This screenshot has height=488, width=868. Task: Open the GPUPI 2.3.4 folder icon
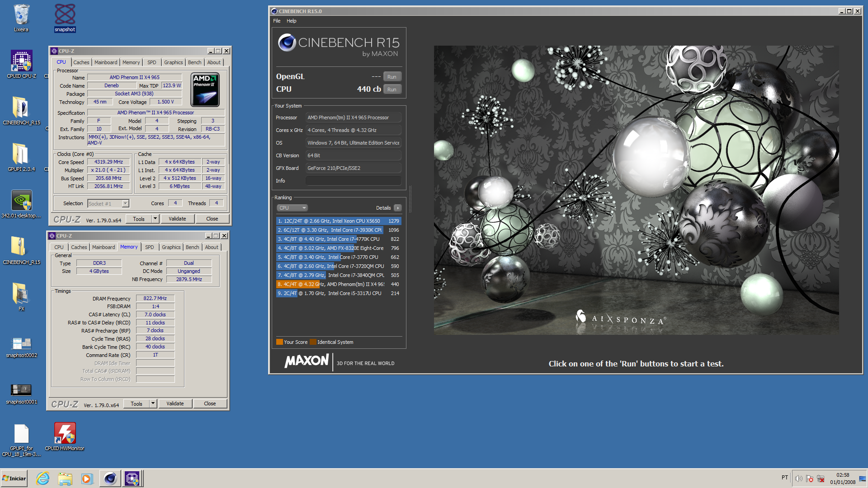(21, 157)
